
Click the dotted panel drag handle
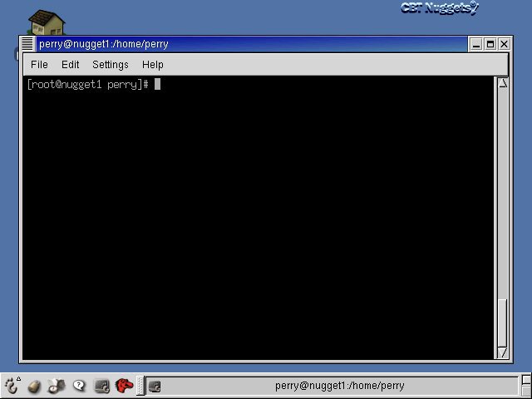point(140,386)
